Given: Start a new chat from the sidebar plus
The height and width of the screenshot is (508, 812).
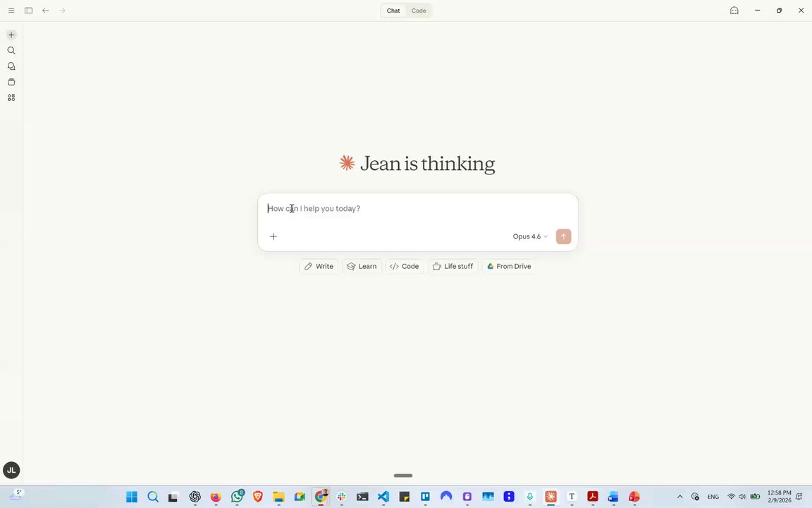Looking at the screenshot, I should pyautogui.click(x=11, y=35).
